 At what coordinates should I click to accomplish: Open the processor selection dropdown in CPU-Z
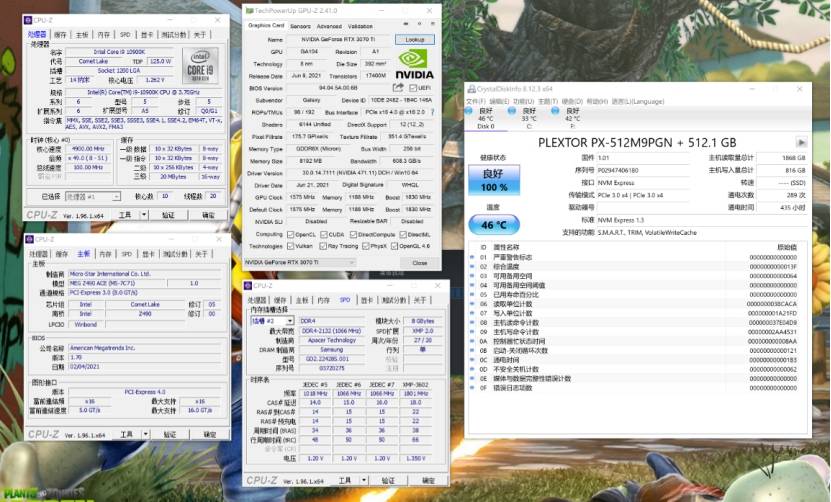pyautogui.click(x=93, y=197)
